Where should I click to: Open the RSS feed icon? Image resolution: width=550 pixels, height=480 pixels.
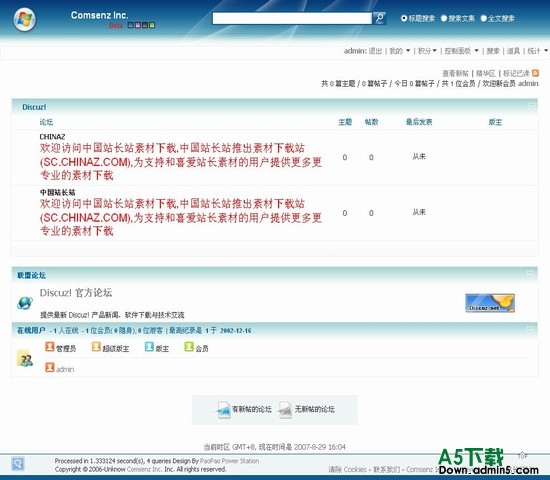(x=535, y=73)
